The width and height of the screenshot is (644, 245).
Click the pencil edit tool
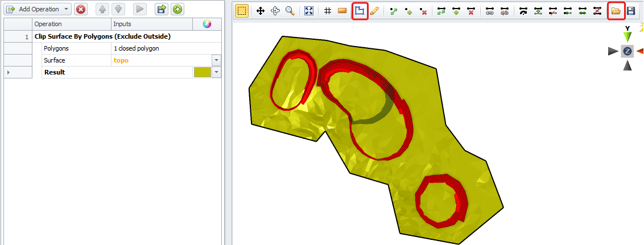374,11
